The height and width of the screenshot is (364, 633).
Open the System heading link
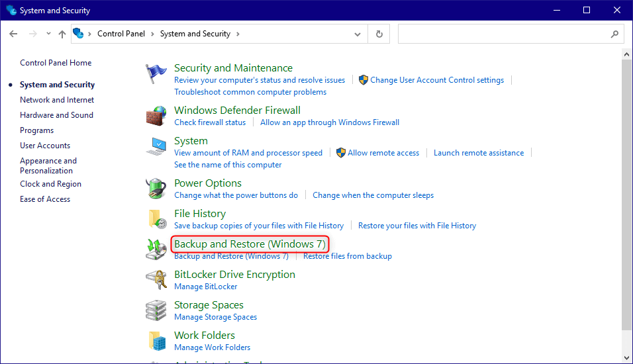(x=191, y=141)
